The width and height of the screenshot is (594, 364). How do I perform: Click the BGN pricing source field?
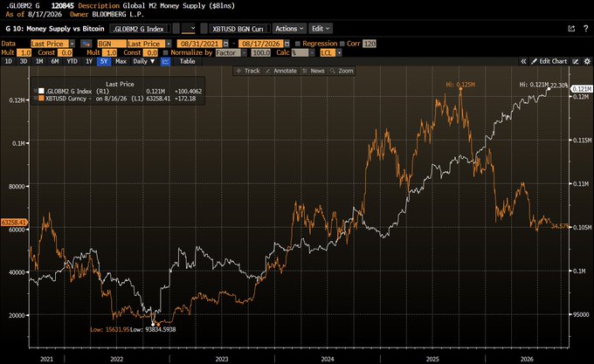click(112, 44)
